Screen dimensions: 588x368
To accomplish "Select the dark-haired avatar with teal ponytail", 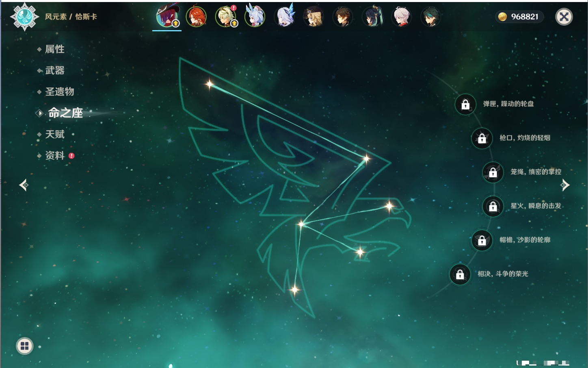I will tap(372, 17).
